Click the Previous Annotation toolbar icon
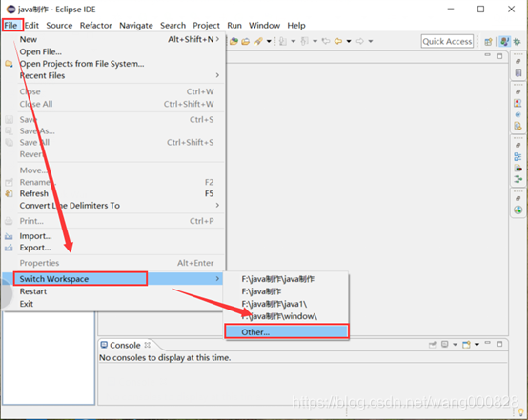 coord(304,41)
